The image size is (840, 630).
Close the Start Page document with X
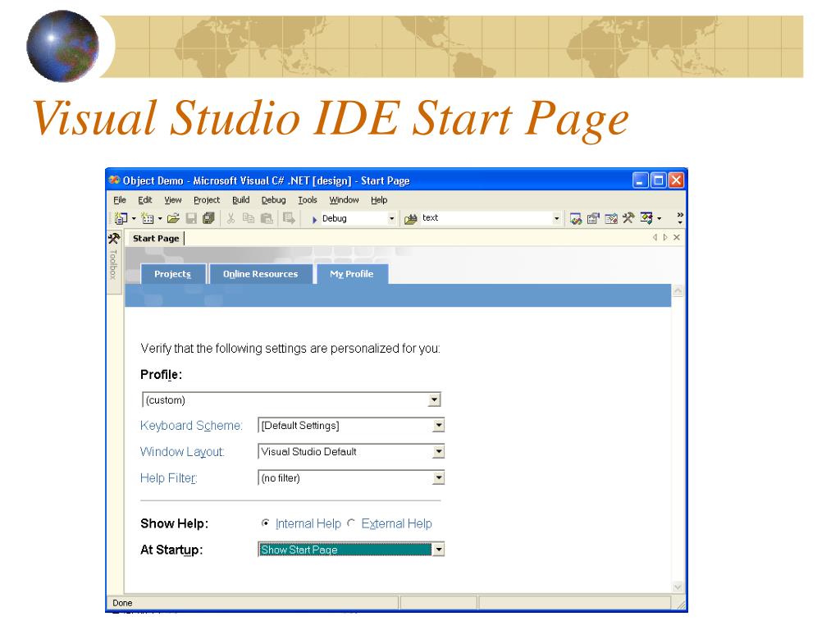[677, 237]
